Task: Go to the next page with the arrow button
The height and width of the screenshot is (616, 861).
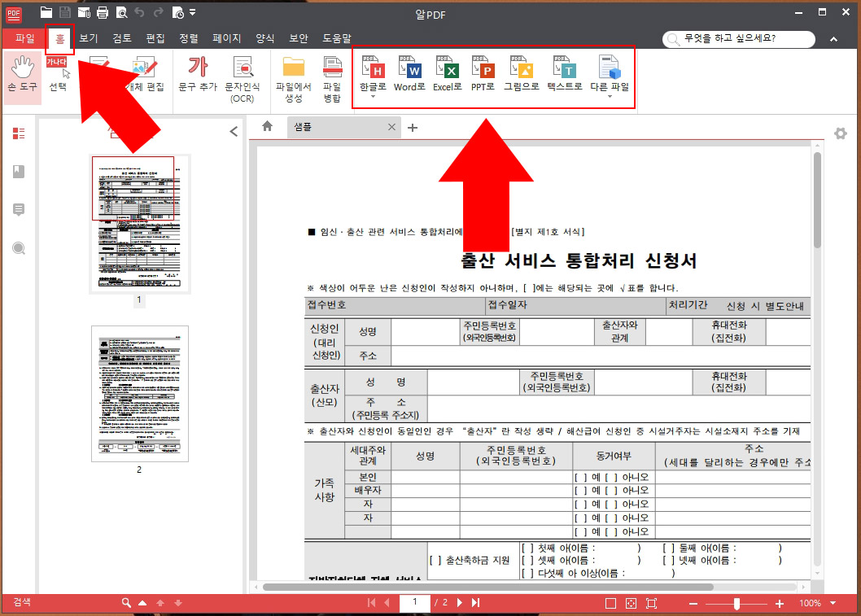Action: 460,602
